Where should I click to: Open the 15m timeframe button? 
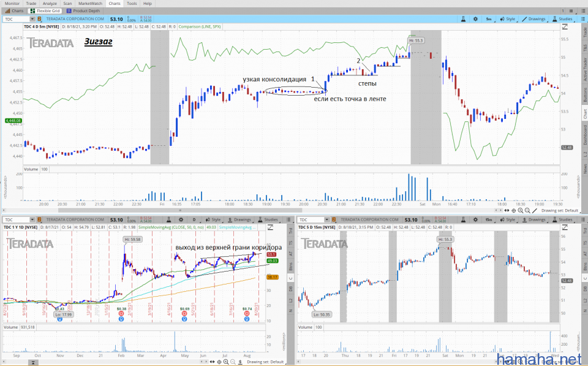[489, 219]
